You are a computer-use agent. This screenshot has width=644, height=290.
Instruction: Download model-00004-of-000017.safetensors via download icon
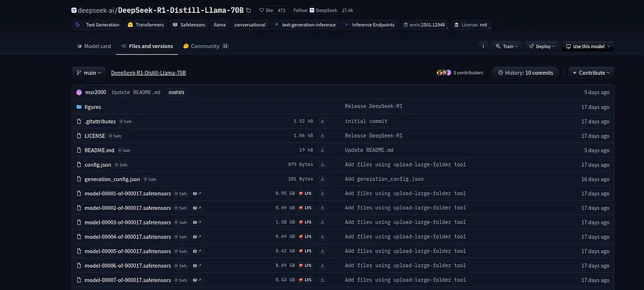[323, 237]
